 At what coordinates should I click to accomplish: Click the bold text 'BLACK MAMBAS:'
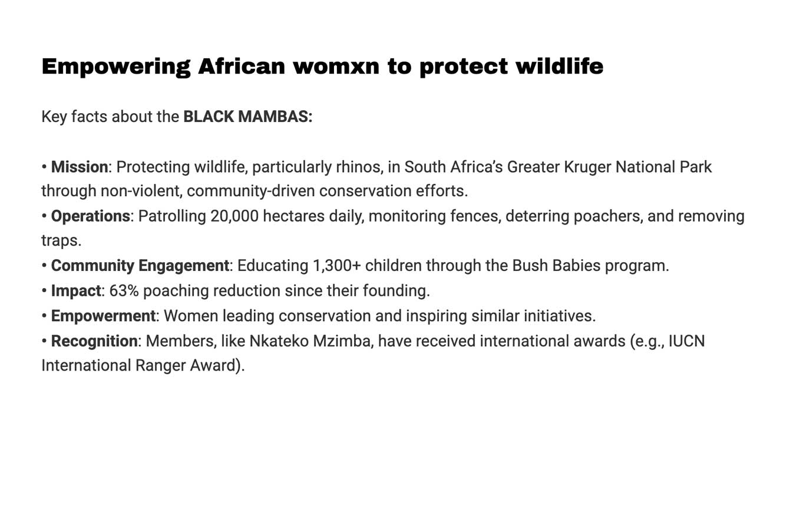pos(247,117)
